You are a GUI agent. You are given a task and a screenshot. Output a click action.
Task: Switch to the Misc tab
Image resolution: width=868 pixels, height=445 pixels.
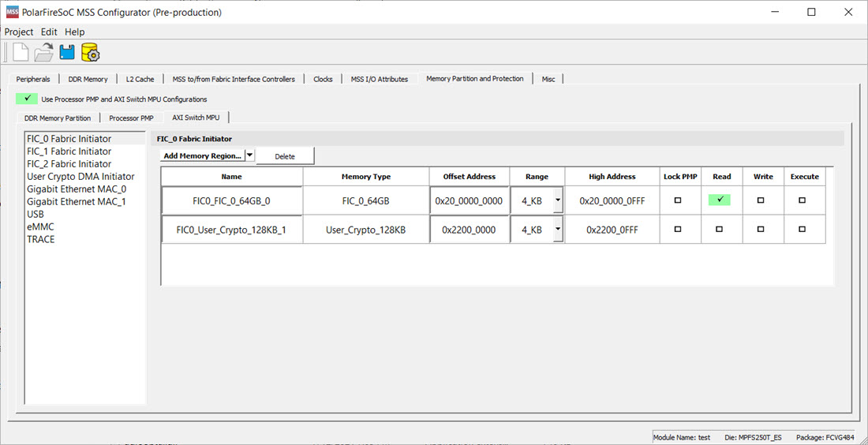(x=548, y=79)
